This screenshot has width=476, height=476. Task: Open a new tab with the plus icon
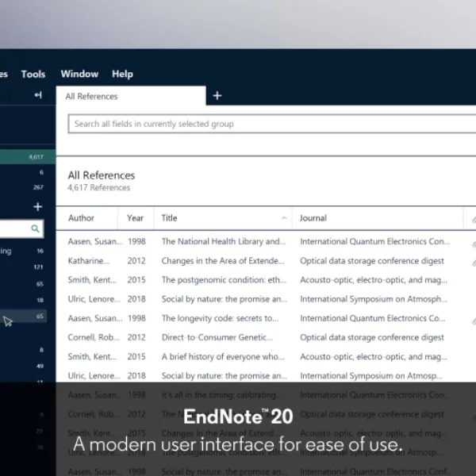(x=217, y=96)
